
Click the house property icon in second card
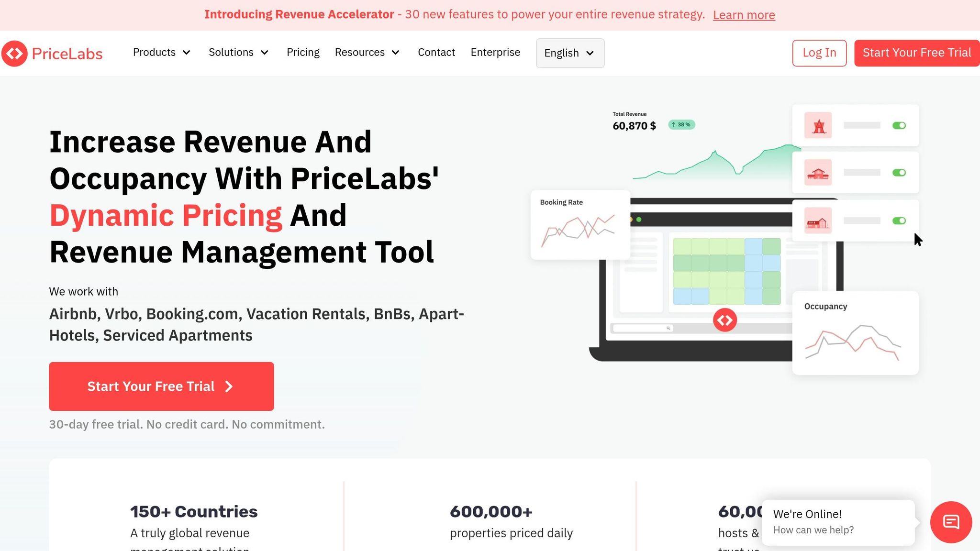pyautogui.click(x=818, y=173)
